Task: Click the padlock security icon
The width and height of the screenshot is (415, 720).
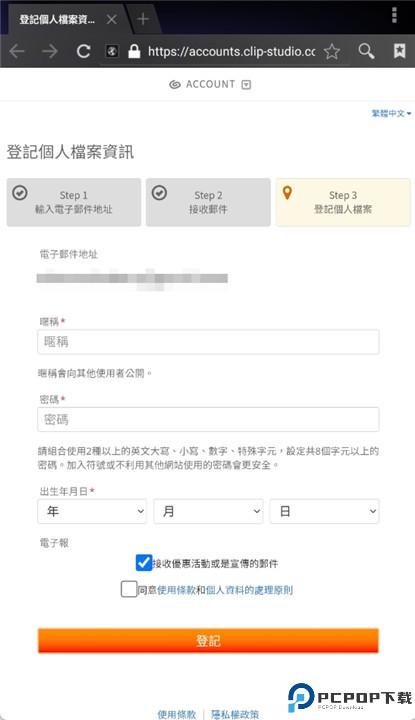Action: [x=134, y=51]
